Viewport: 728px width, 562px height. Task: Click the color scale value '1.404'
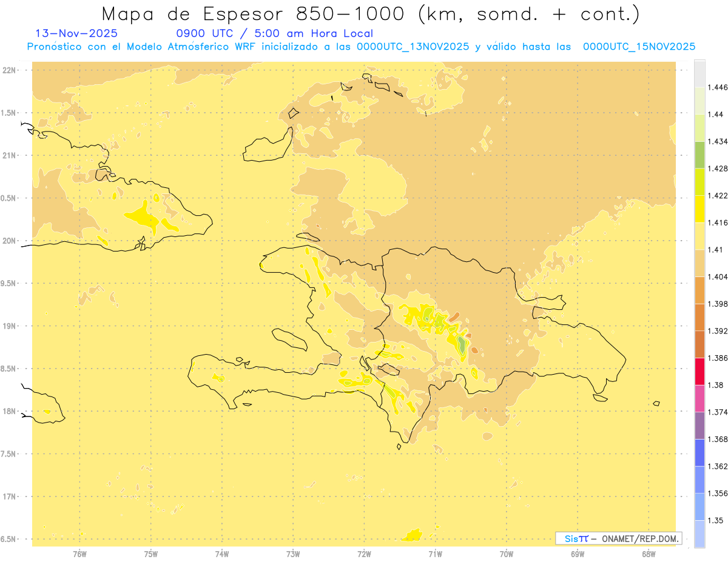(x=718, y=276)
